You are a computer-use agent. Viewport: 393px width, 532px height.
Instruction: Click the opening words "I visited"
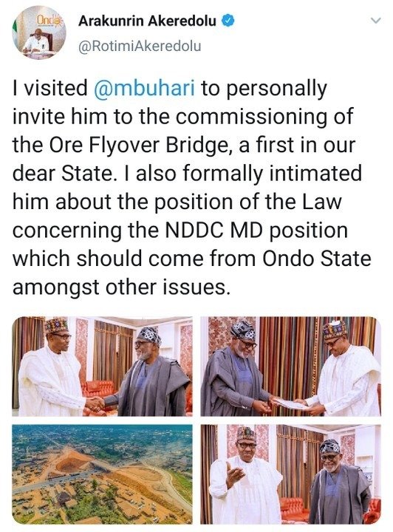coord(50,88)
